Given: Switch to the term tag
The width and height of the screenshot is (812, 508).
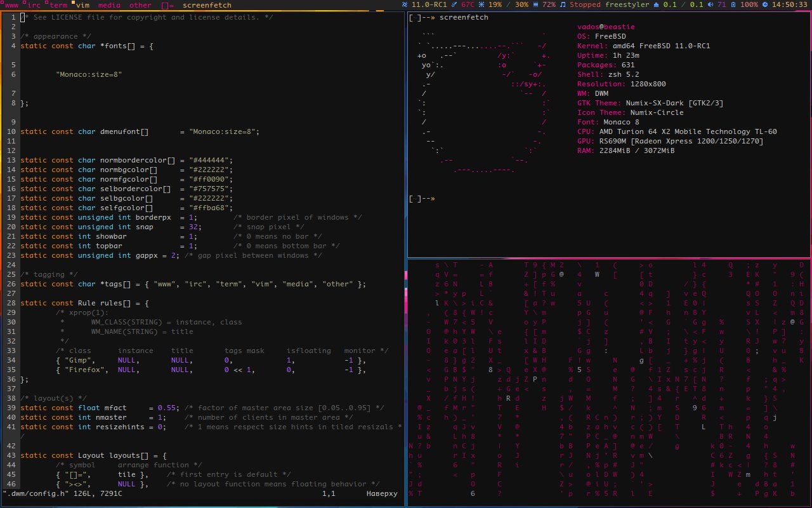Looking at the screenshot, I should 57,4.
